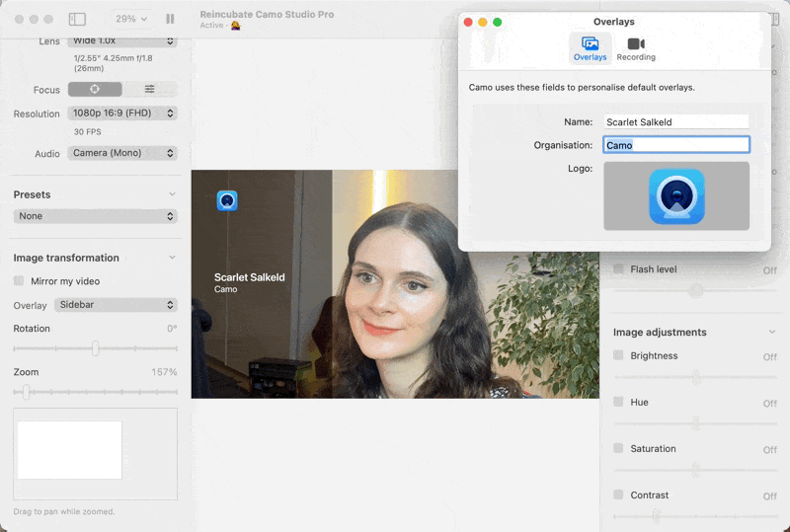This screenshot has width=790, height=532.
Task: Adjust the Flash level slider
Action: (x=696, y=291)
